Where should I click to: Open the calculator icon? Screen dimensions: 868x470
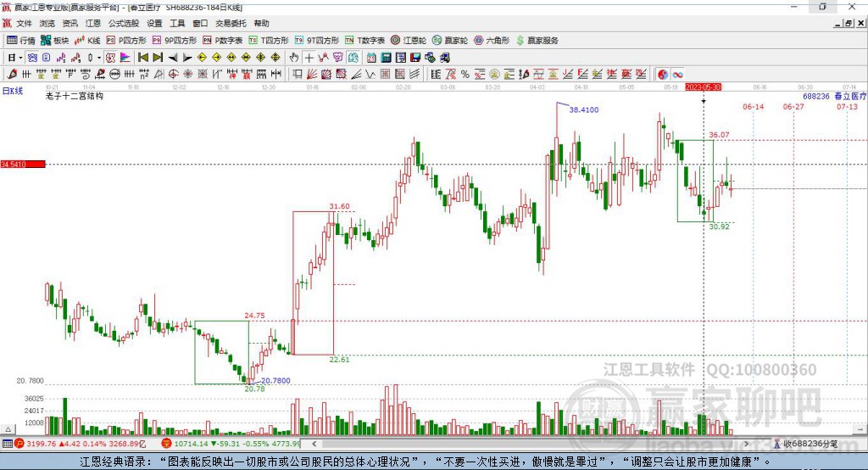coord(386,58)
